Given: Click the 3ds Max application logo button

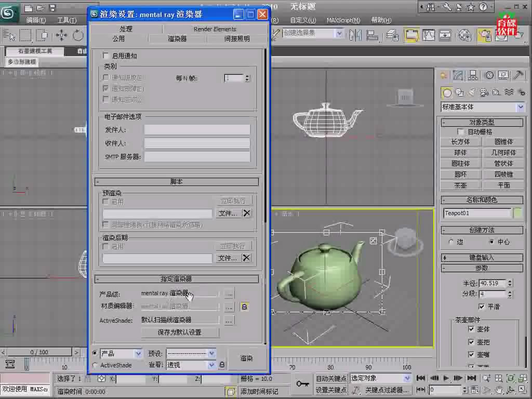Looking at the screenshot, I should pos(9,13).
